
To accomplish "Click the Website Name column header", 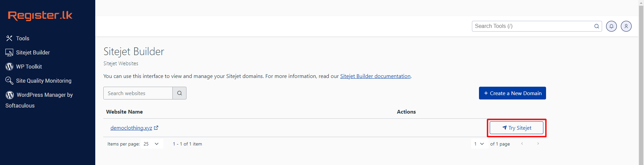I will coord(124,112).
